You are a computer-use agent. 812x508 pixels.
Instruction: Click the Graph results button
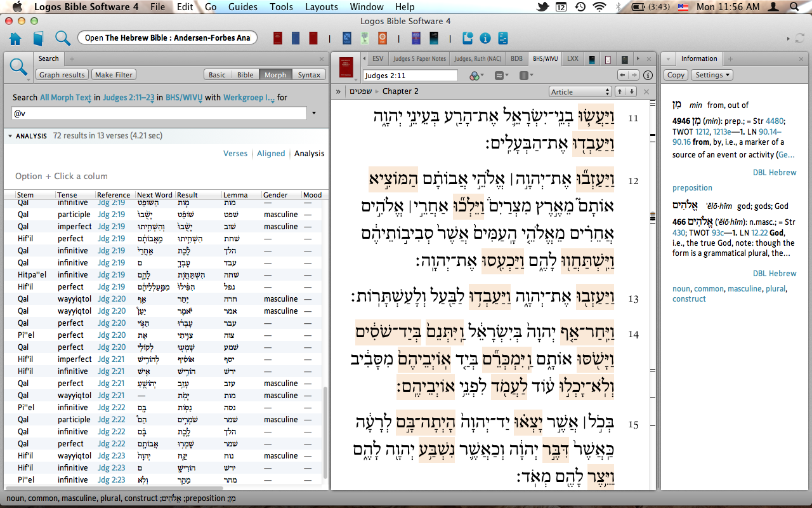[62, 75]
